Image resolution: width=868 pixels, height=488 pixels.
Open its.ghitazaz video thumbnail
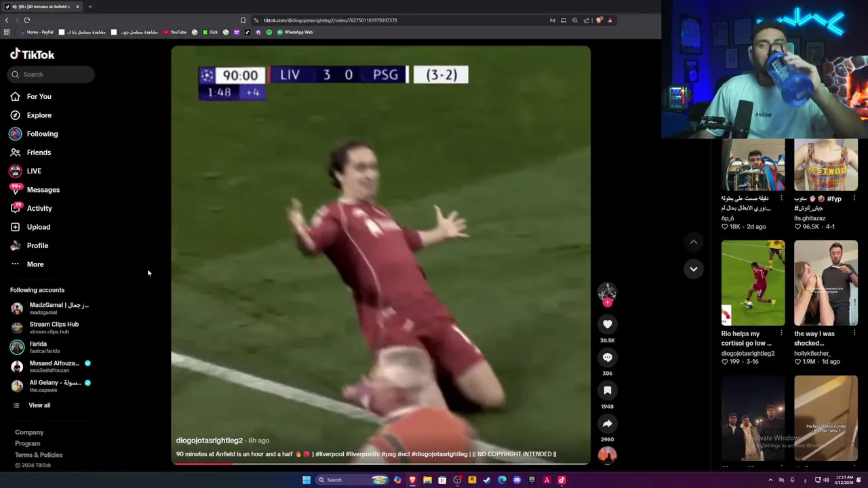(x=826, y=165)
